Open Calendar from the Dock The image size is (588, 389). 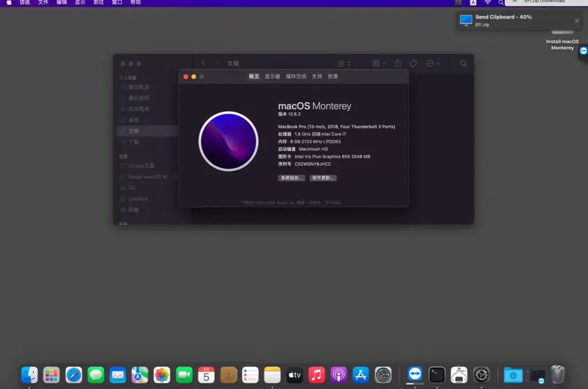pyautogui.click(x=206, y=375)
